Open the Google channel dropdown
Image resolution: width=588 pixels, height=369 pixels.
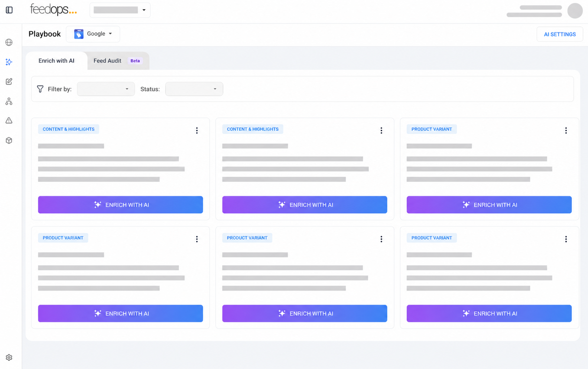click(93, 34)
